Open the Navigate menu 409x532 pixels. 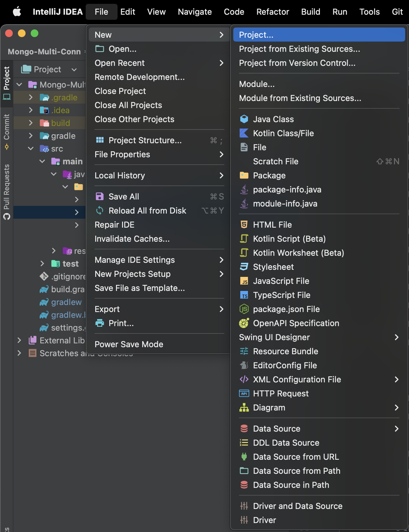coord(195,12)
